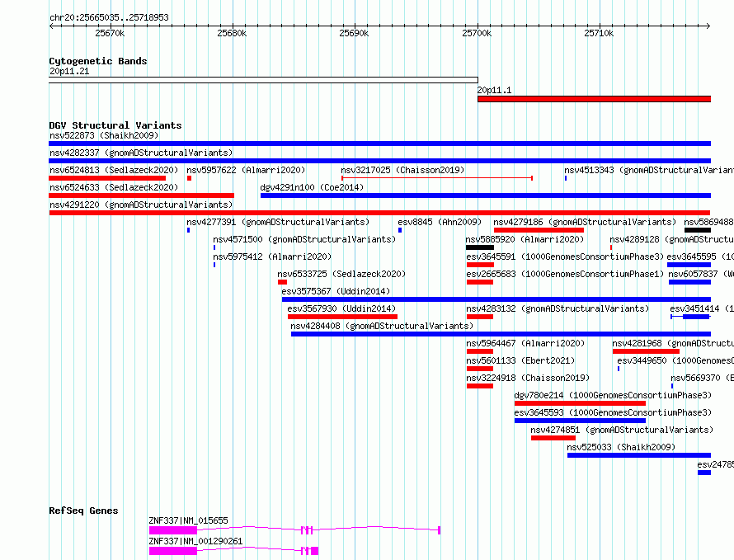
Task: Select the nsv4282337 gnomAD variant label
Action: 141,153
